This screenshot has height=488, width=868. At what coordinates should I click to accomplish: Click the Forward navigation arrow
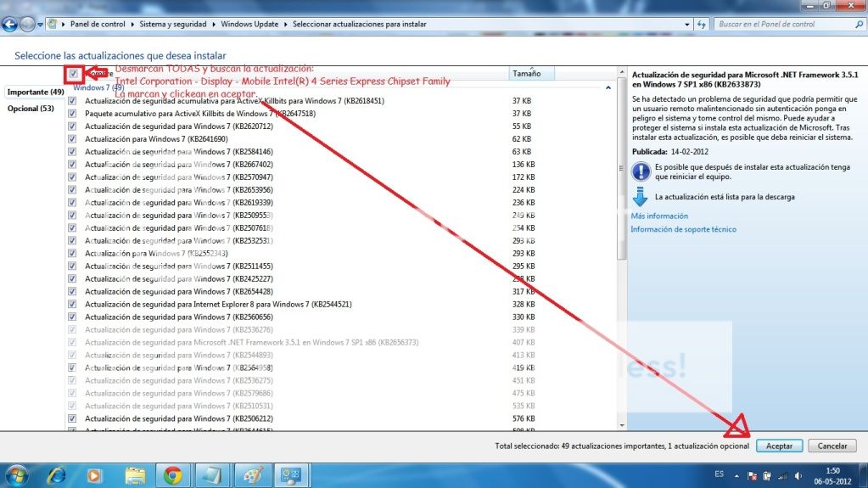pos(26,25)
